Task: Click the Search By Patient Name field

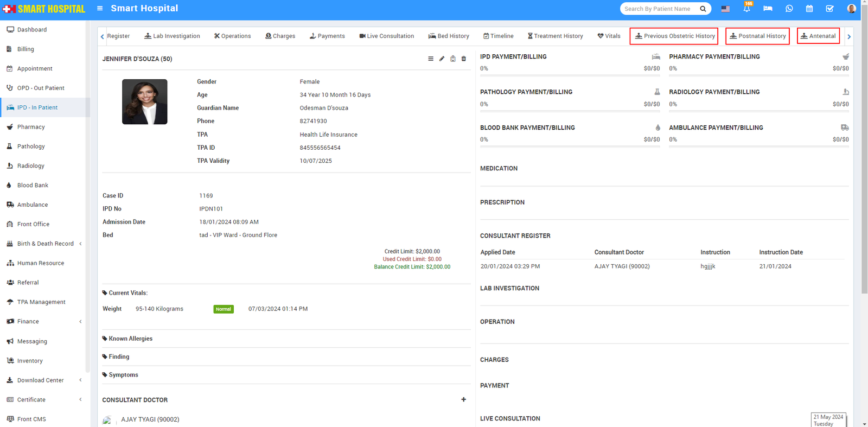Action: (659, 9)
